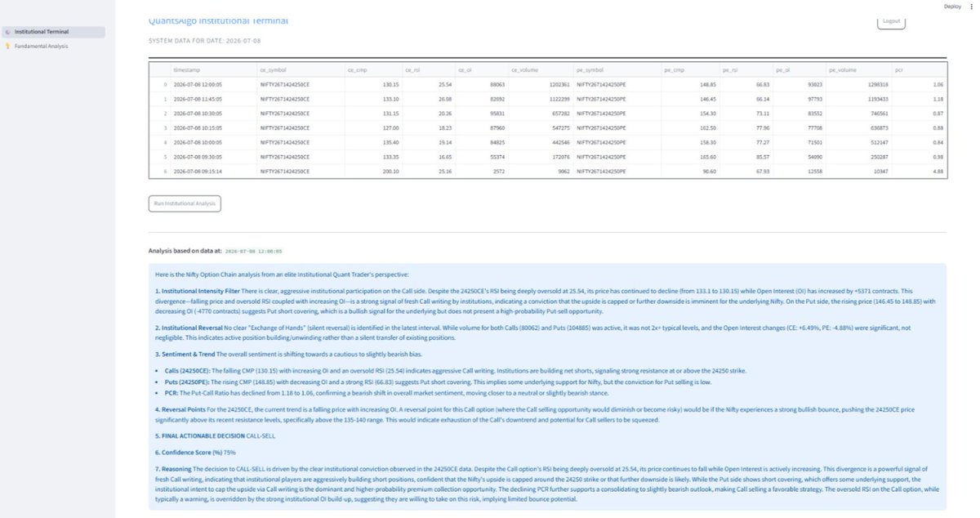Click the moon icon beside Institutional Terminal
Viewport: 980px width, 518px height.
7,32
